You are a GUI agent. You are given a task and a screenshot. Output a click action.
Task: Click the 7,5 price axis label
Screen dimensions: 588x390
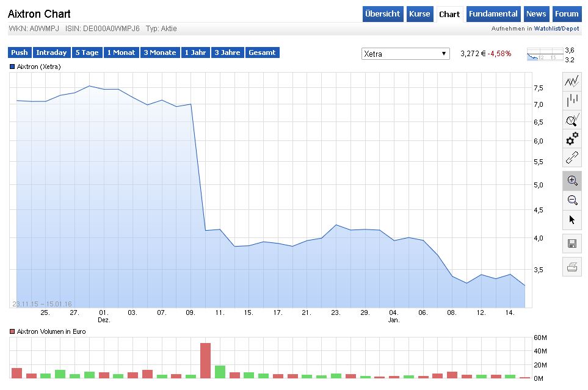[539, 88]
